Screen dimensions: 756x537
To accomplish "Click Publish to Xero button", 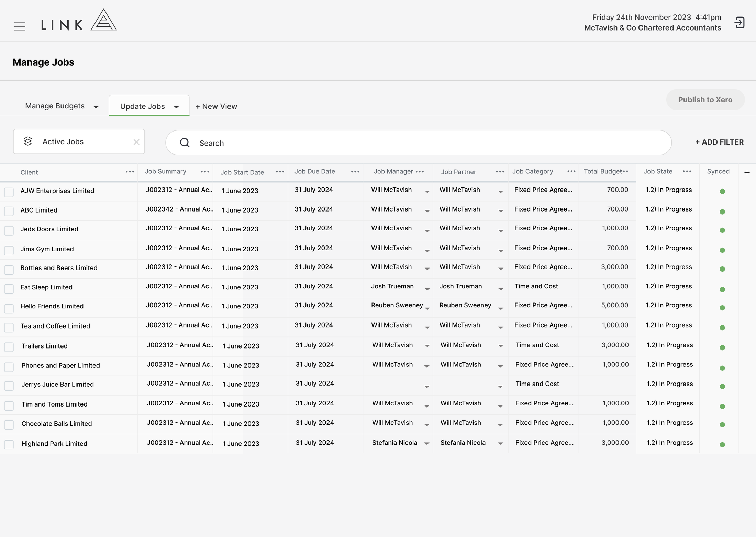I will [705, 100].
